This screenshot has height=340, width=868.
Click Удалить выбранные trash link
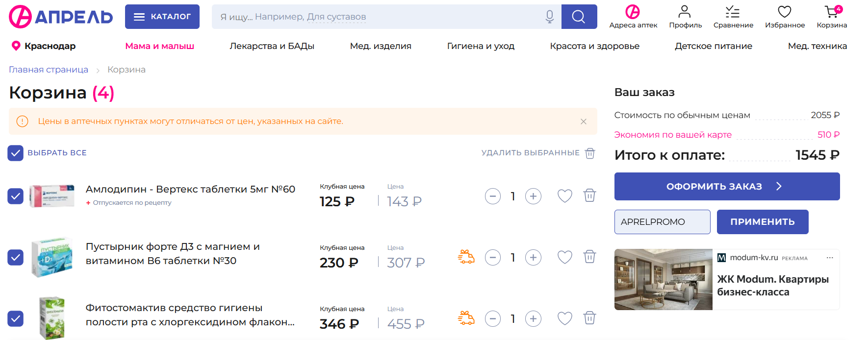[x=538, y=153]
